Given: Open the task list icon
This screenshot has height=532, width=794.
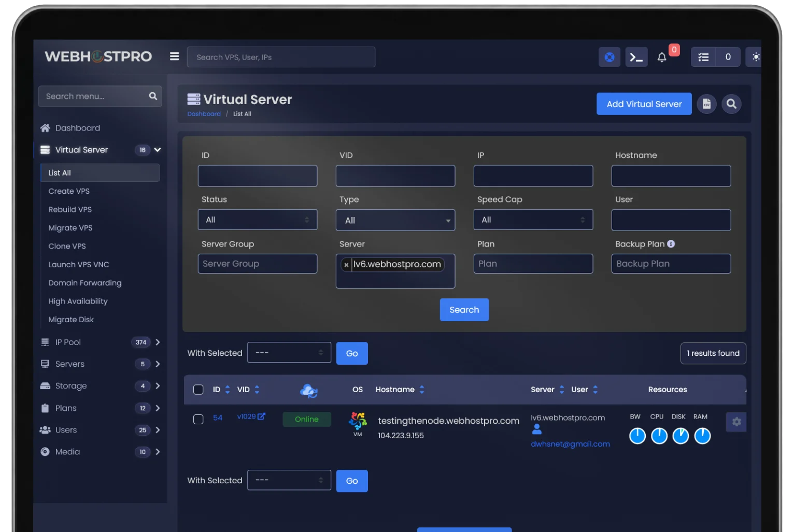Looking at the screenshot, I should tap(703, 57).
